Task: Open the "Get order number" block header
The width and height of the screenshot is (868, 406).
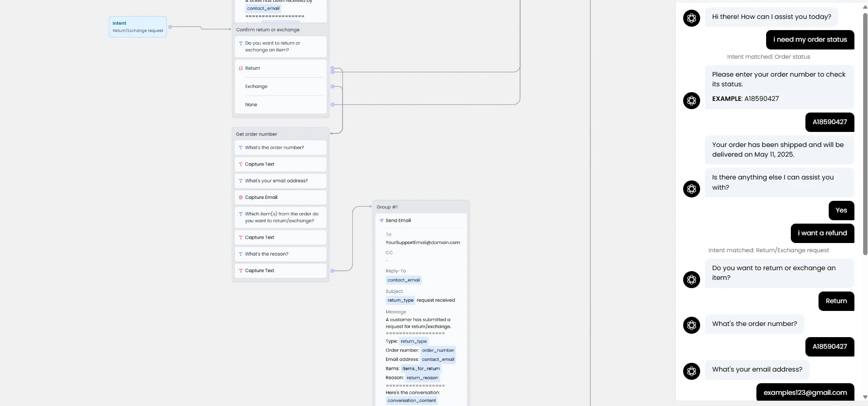Action: pyautogui.click(x=280, y=134)
